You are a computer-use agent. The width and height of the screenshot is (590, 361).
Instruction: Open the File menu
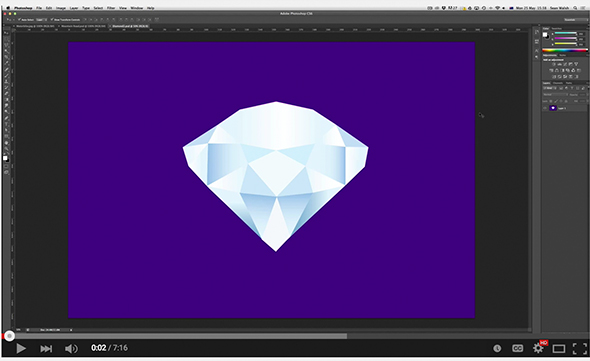pyautogui.click(x=39, y=8)
